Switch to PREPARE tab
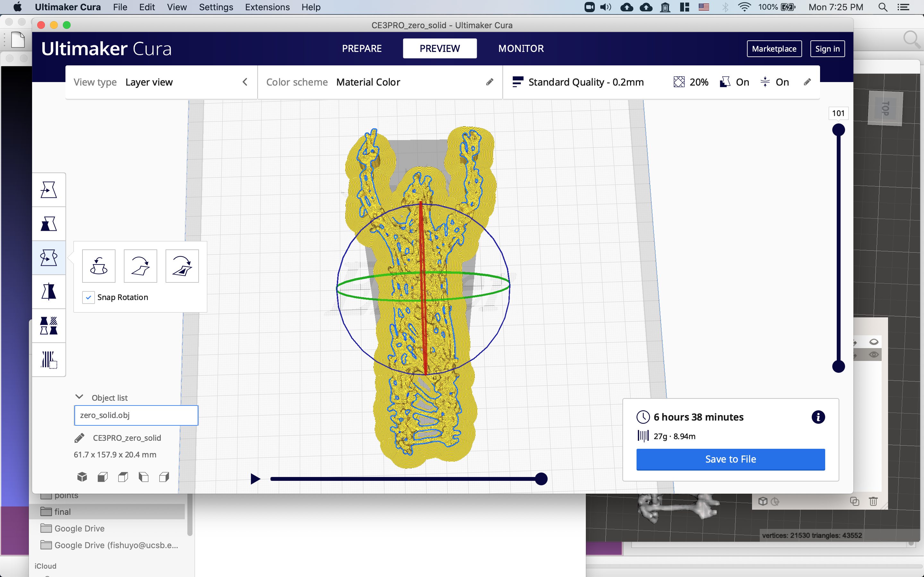This screenshot has width=924, height=577. 362,48
